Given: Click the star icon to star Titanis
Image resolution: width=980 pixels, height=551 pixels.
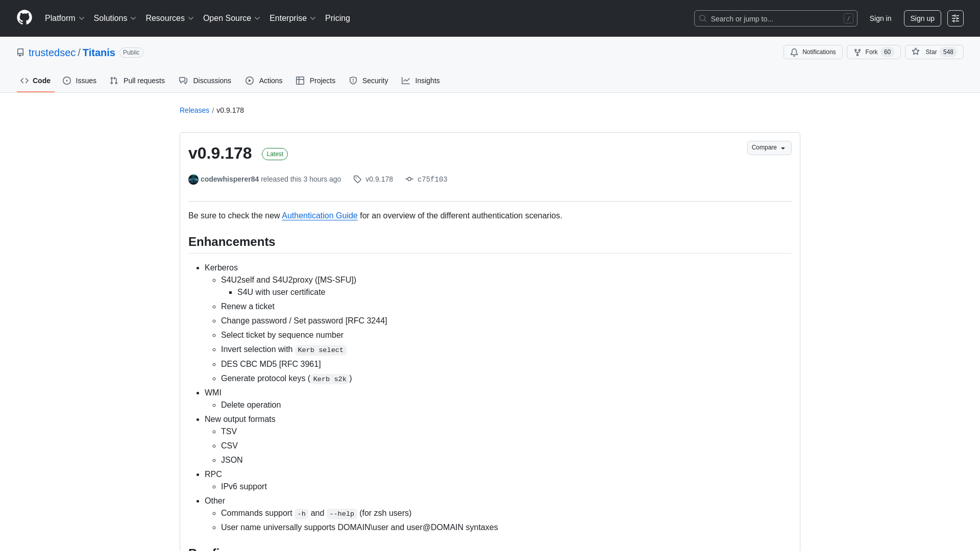Looking at the screenshot, I should point(916,52).
